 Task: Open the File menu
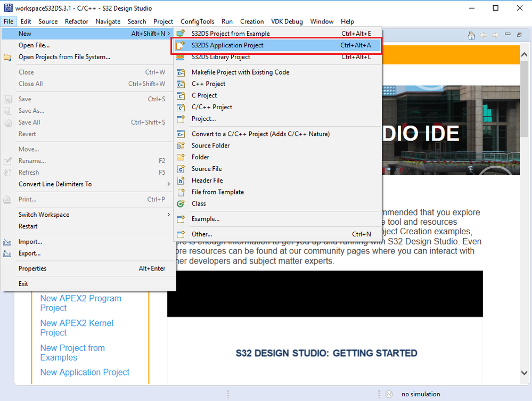pyautogui.click(x=9, y=21)
